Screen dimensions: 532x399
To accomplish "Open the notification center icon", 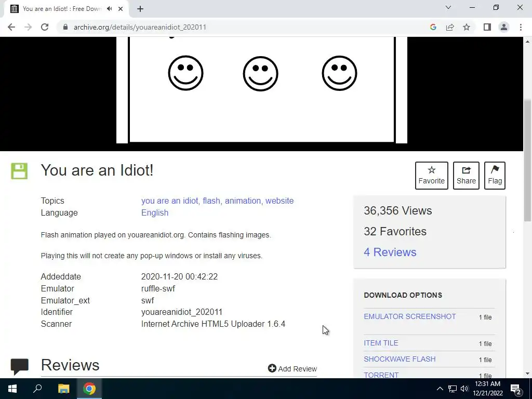I will 516,389.
